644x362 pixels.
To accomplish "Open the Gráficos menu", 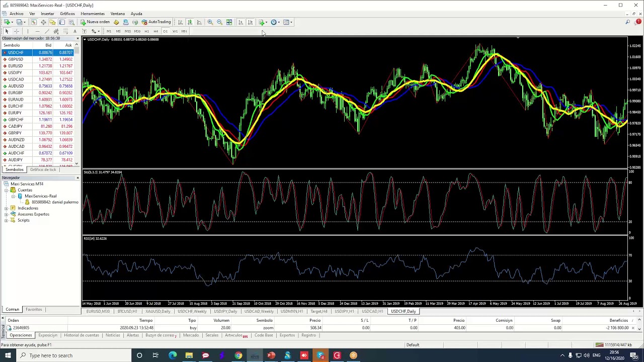I will pyautogui.click(x=67, y=14).
